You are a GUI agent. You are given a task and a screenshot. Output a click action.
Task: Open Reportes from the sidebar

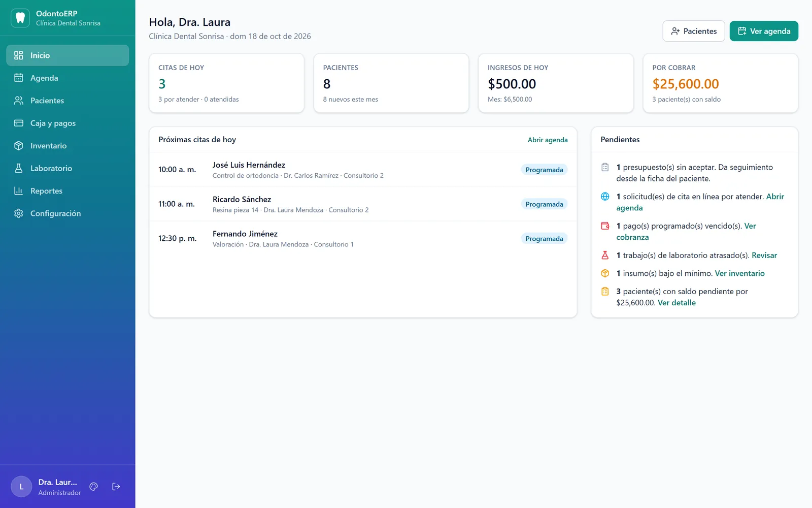pos(67,191)
